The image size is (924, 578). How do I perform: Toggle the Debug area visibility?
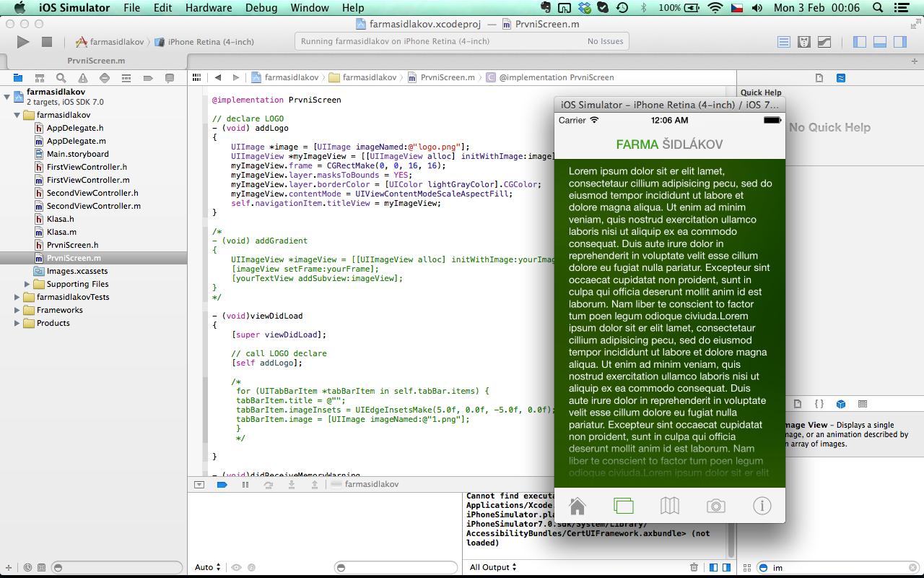pyautogui.click(x=880, y=42)
